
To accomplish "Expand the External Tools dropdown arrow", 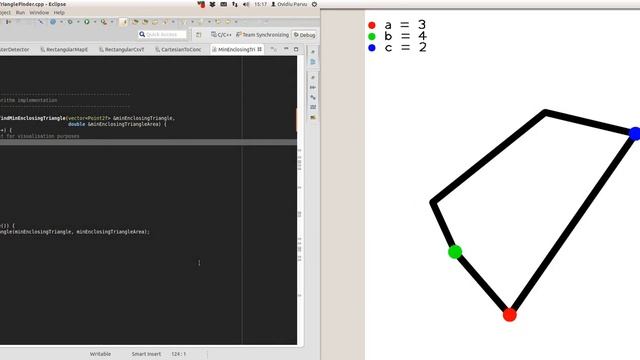I will 112,22.
